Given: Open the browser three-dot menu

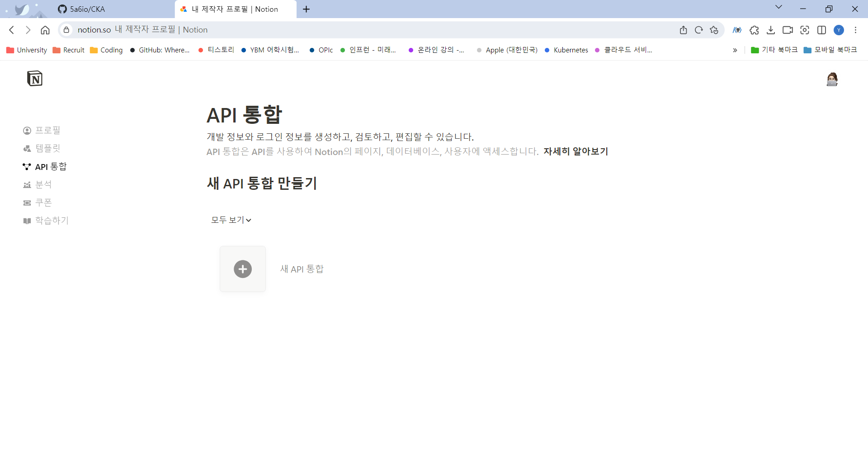Looking at the screenshot, I should (x=855, y=30).
